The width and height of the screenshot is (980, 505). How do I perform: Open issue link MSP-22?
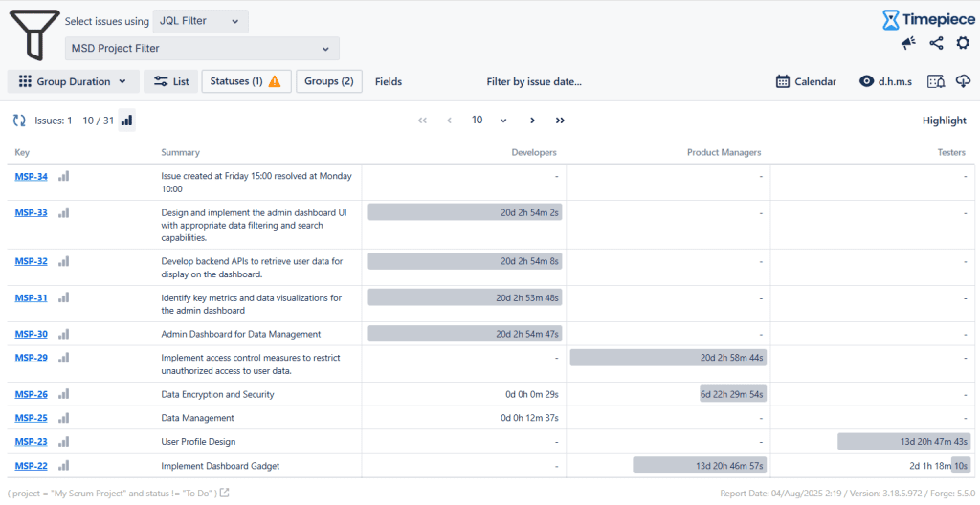(x=32, y=465)
